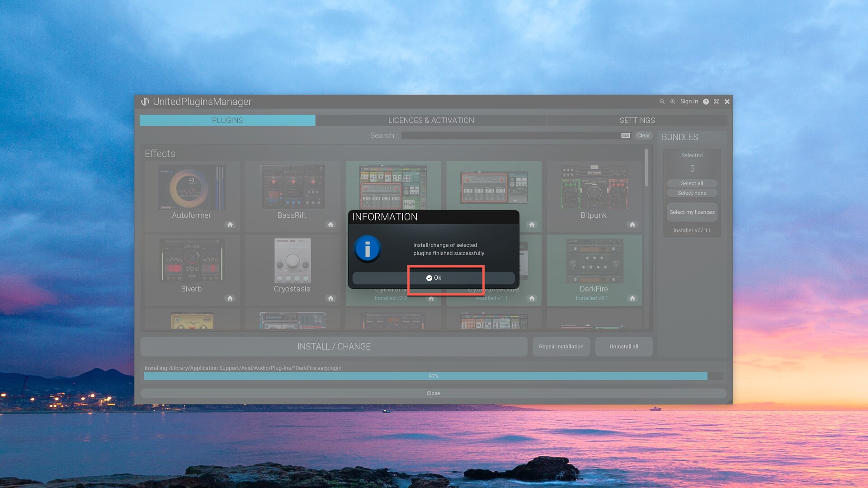Open the on-screen keyboard icon in search
Image resolution: width=868 pixels, height=488 pixels.
point(626,136)
